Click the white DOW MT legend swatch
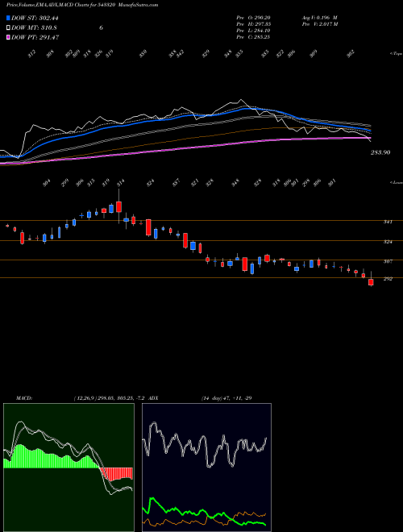Image resolution: width=403 pixels, height=532 pixels. [9, 28]
